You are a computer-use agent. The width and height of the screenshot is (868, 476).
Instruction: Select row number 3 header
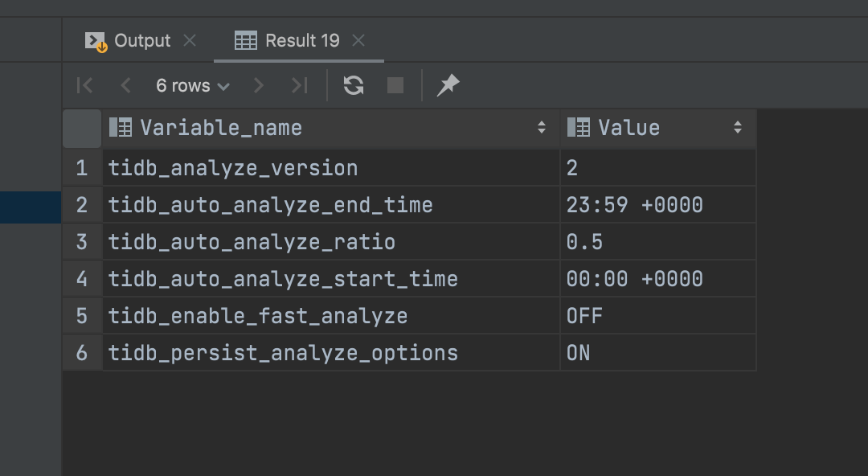click(x=82, y=242)
